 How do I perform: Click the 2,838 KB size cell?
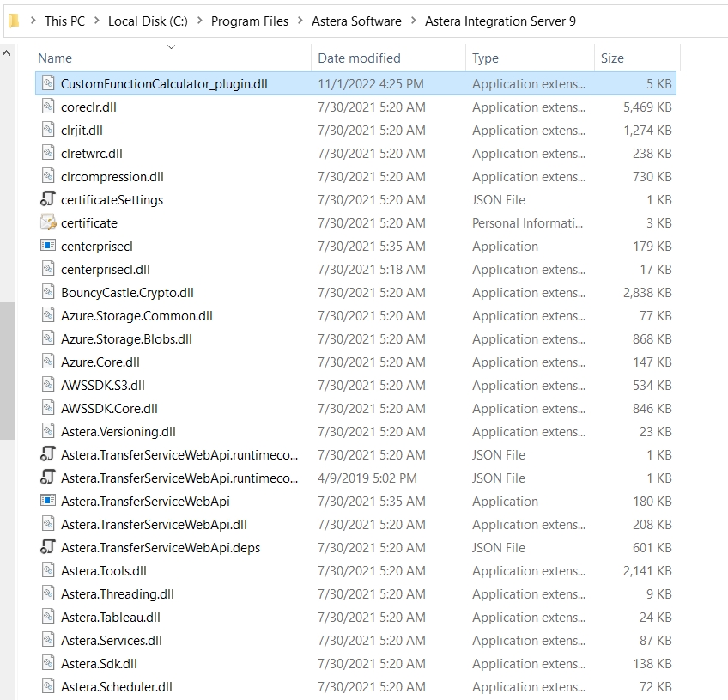[x=647, y=293]
